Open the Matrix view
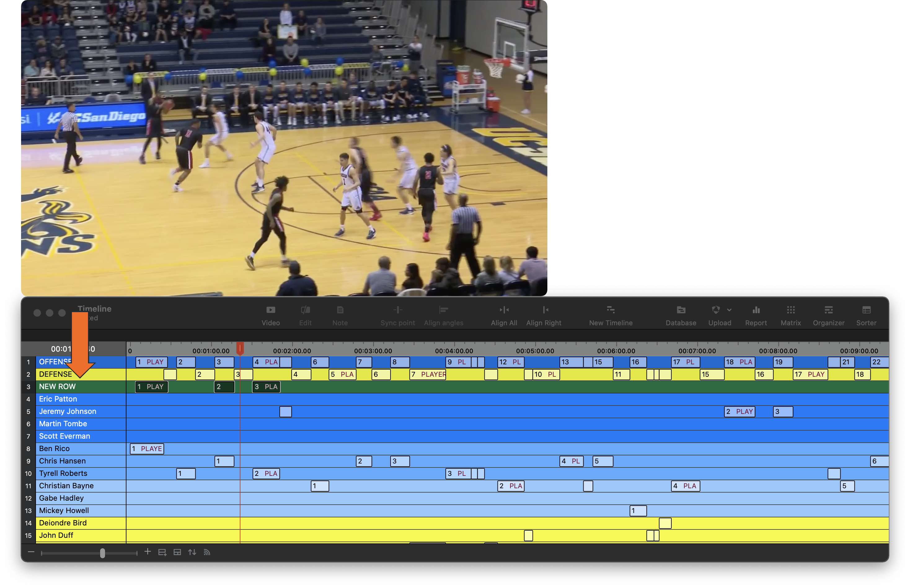910x588 pixels. point(790,313)
